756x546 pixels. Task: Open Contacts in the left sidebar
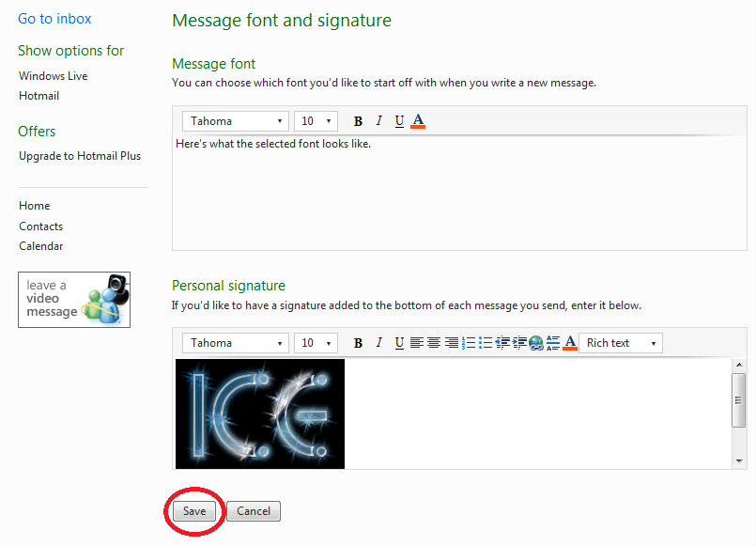click(x=41, y=226)
